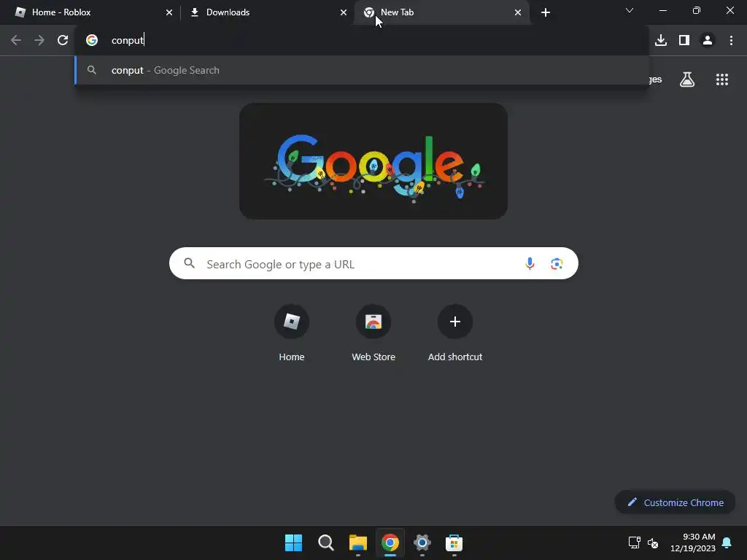This screenshot has width=747, height=560.
Task: Open the Search Labs flask icon
Action: coord(687,79)
